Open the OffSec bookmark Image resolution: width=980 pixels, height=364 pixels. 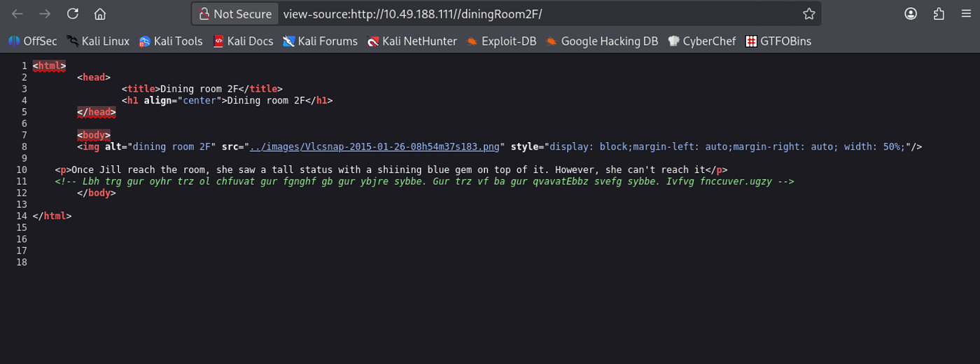tap(33, 41)
